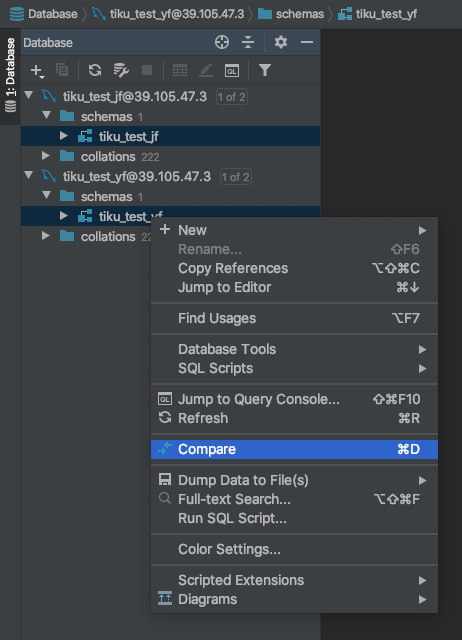Collapse the tiku_test_jf@39.105.47.3 data source
Screen dimensions: 462x640
[29, 96]
